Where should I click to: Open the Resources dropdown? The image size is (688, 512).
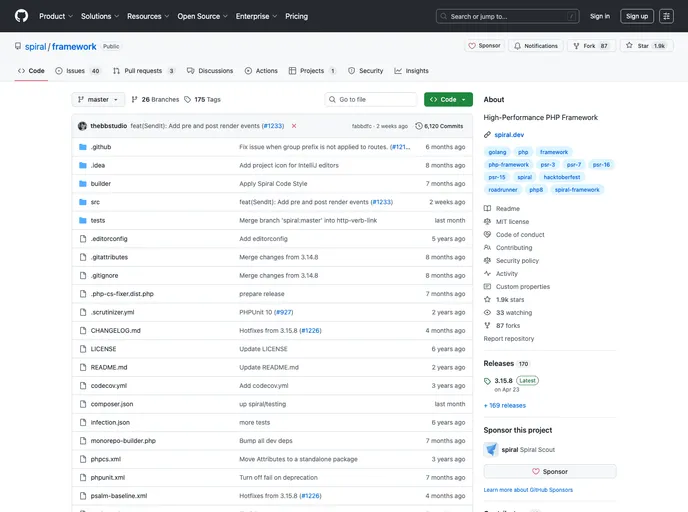click(x=148, y=16)
